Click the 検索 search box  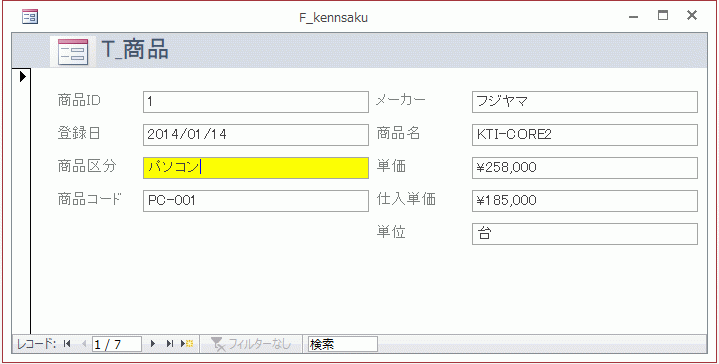(343, 344)
